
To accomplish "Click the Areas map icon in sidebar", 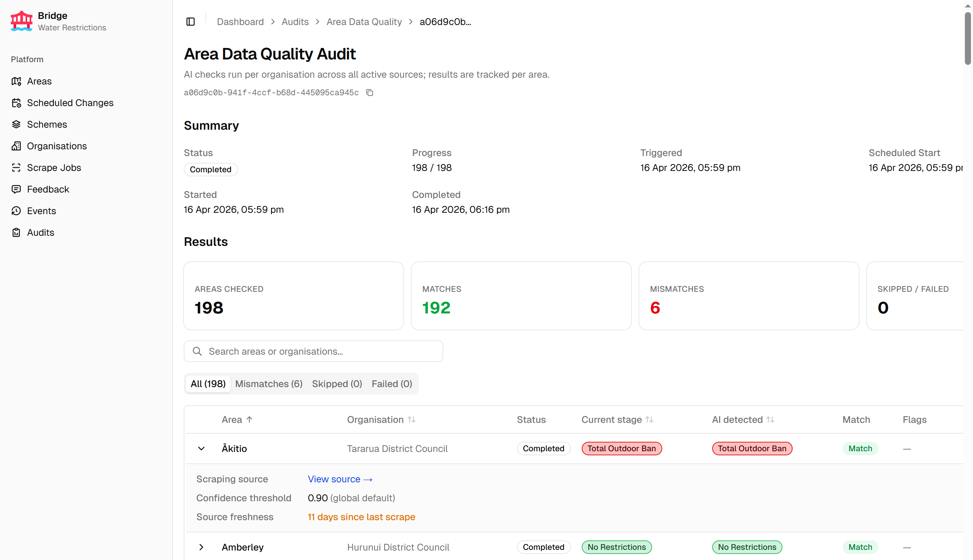I will pyautogui.click(x=16, y=81).
